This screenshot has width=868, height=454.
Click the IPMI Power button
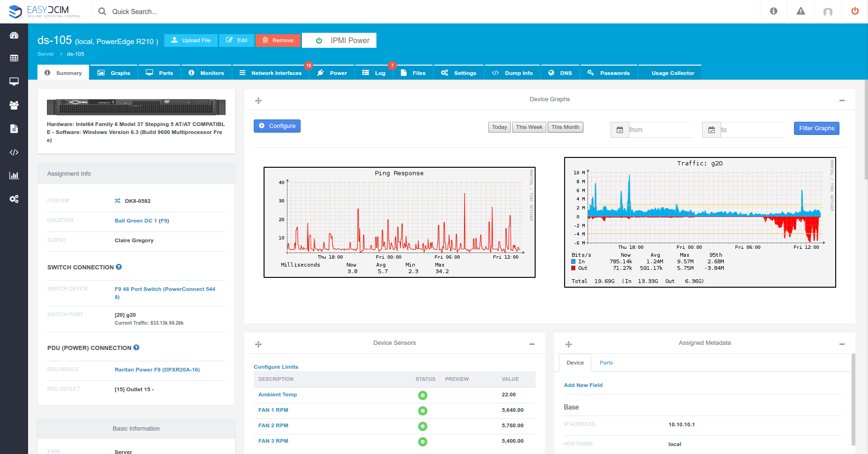pyautogui.click(x=339, y=40)
